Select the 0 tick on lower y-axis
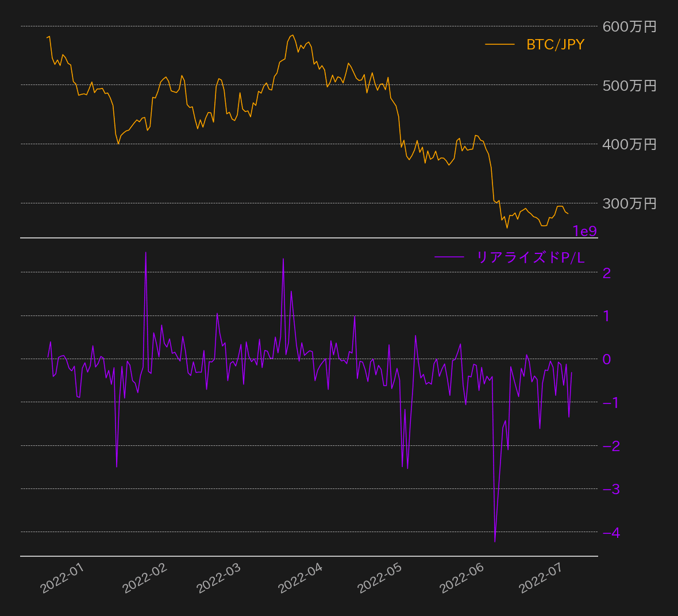The height and width of the screenshot is (616, 678). pos(607,360)
